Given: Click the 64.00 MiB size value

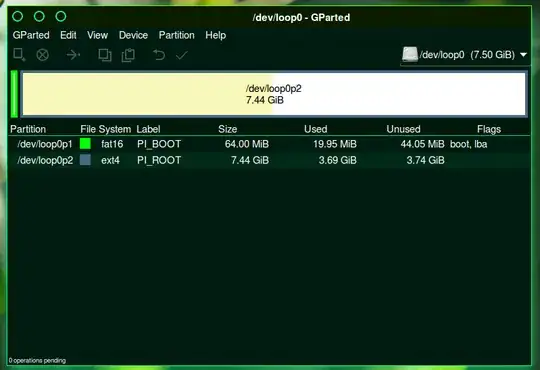Looking at the screenshot, I should point(247,144).
